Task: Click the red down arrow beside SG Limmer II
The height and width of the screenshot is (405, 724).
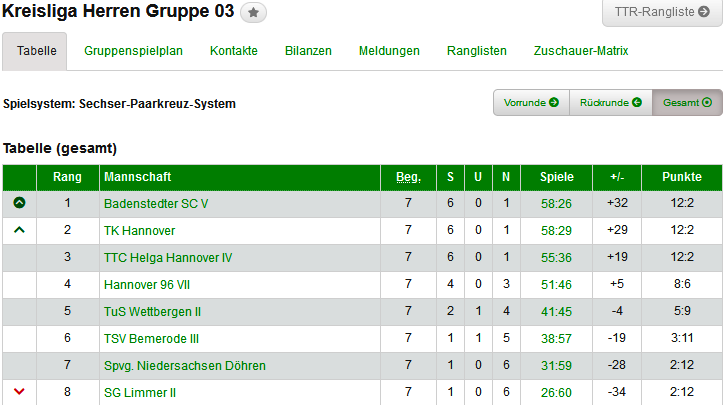Action: click(19, 392)
